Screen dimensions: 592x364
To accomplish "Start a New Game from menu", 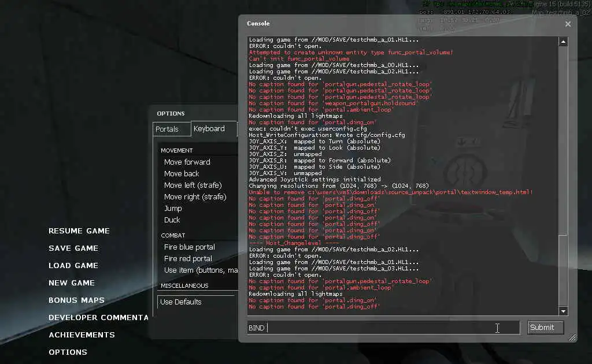I will [72, 283].
